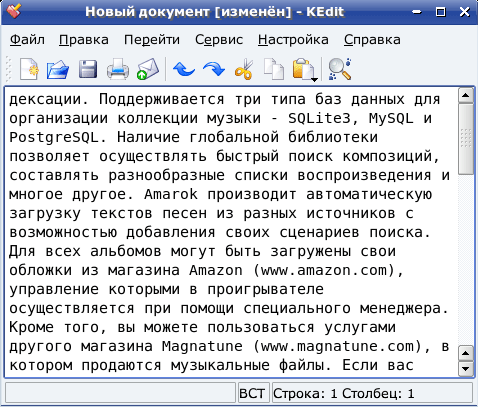The width and height of the screenshot is (478, 407).
Task: Undo last edit with blue left arrow
Action: pos(184,69)
